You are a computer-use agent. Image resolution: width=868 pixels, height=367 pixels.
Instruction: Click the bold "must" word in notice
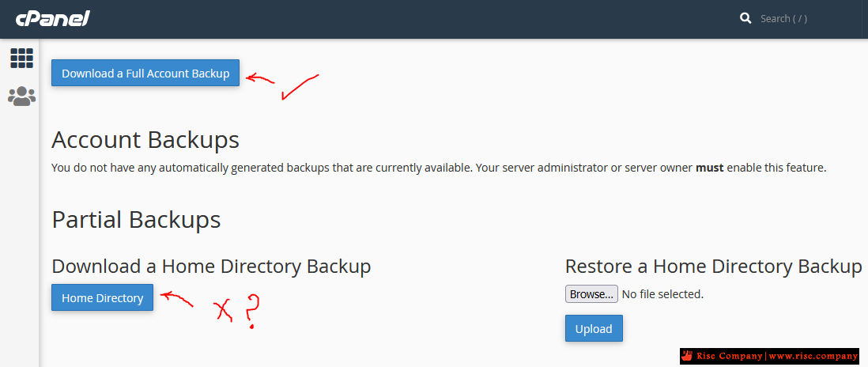710,167
